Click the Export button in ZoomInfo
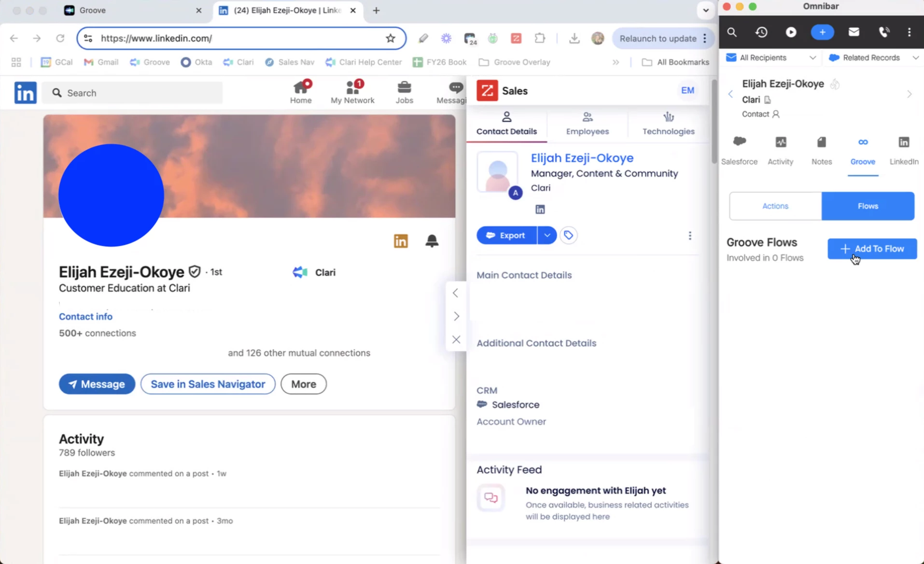924x564 pixels. click(506, 235)
